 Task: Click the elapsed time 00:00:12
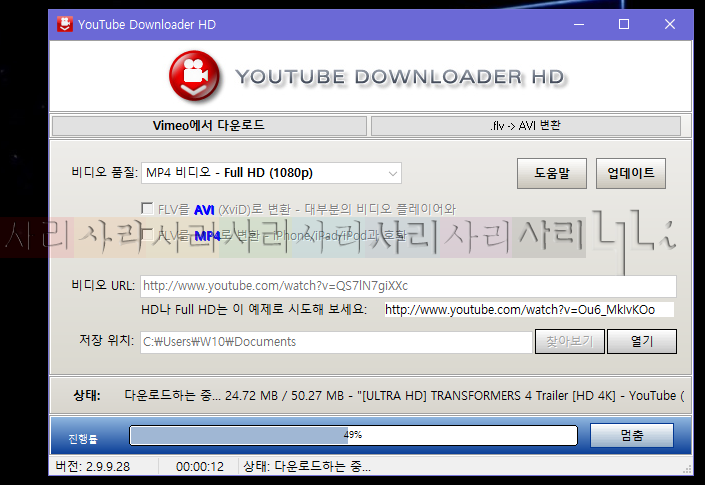point(200,467)
